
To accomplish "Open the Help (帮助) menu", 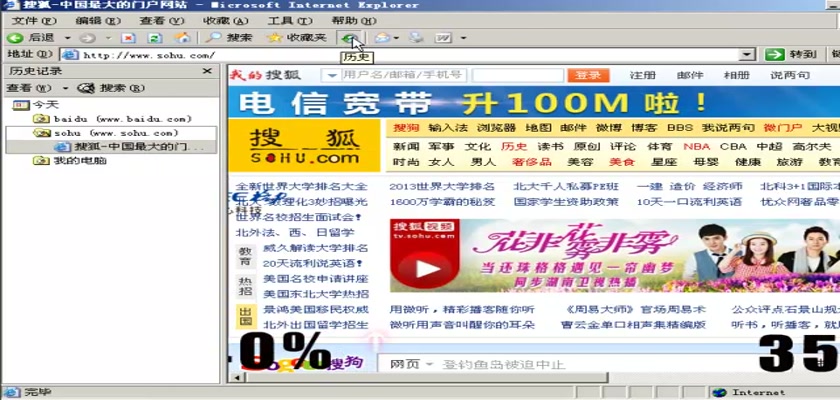I will (354, 21).
